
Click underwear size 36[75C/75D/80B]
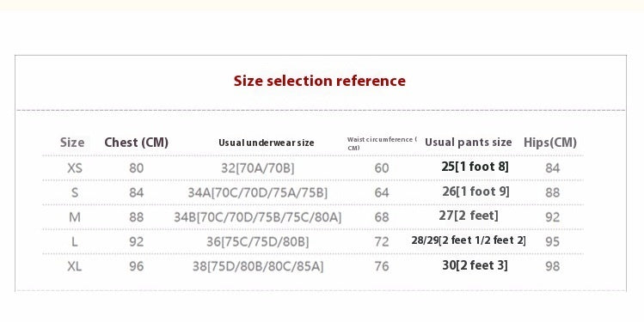pos(258,242)
